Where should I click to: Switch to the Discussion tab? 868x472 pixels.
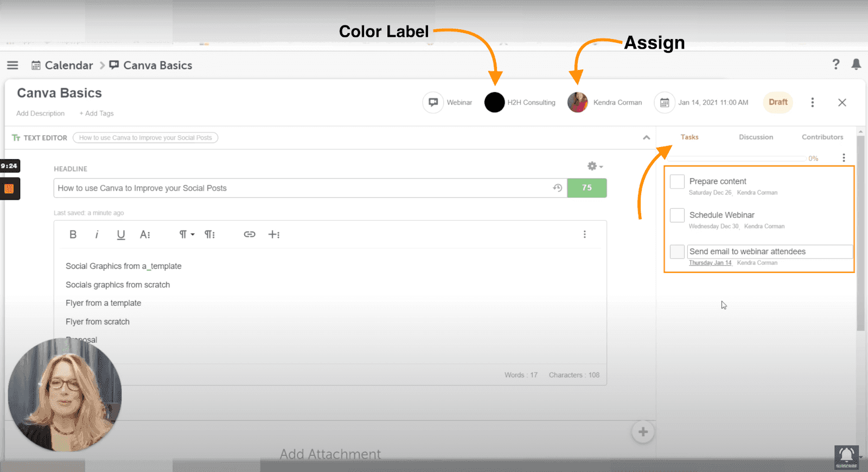click(x=756, y=137)
